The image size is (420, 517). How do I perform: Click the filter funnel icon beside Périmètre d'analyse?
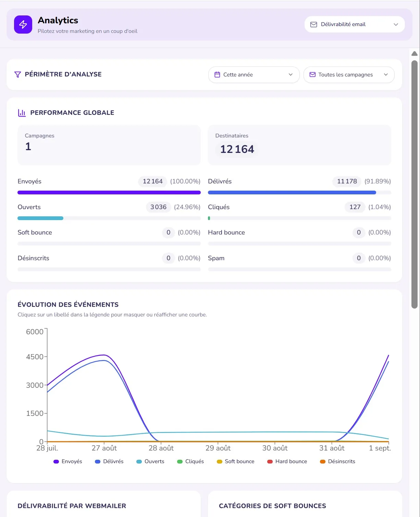coord(18,74)
